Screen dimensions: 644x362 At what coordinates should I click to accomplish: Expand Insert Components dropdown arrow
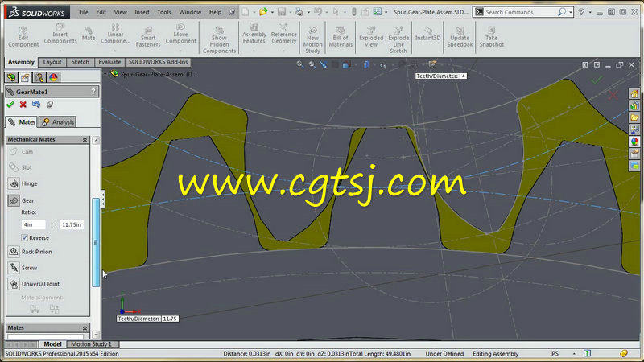(60, 51)
